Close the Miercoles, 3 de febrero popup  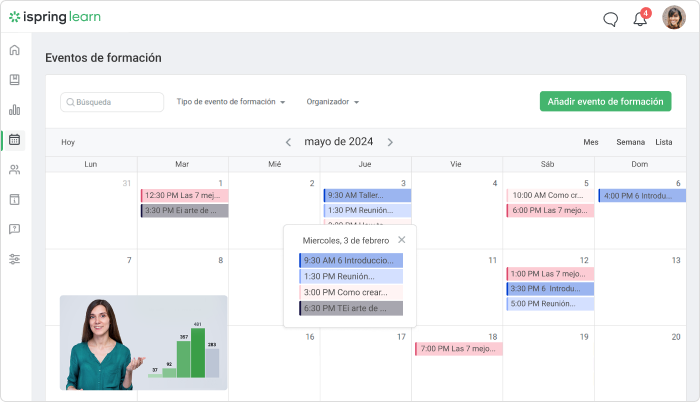pyautogui.click(x=402, y=240)
